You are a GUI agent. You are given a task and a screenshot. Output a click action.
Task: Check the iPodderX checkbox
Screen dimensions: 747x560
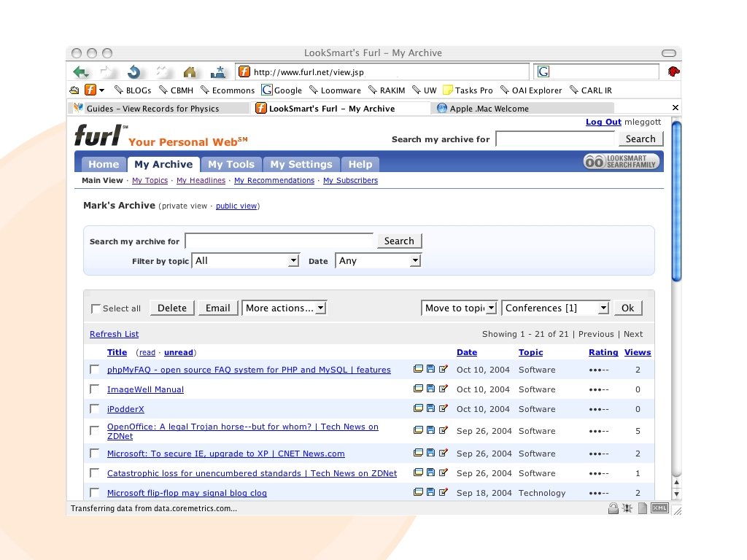point(95,408)
